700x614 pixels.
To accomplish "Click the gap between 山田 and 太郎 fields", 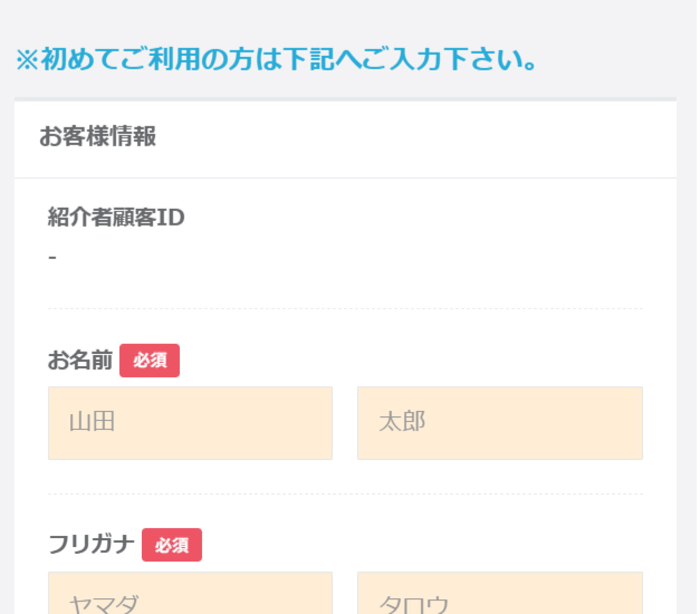I will pyautogui.click(x=345, y=423).
